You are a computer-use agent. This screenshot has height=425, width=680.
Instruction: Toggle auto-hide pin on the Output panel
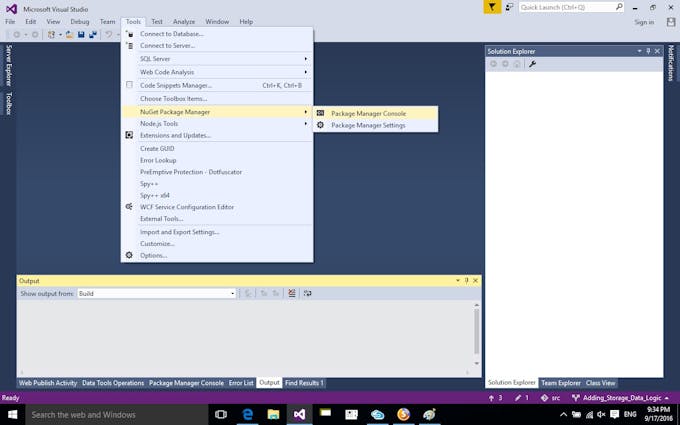tap(467, 281)
